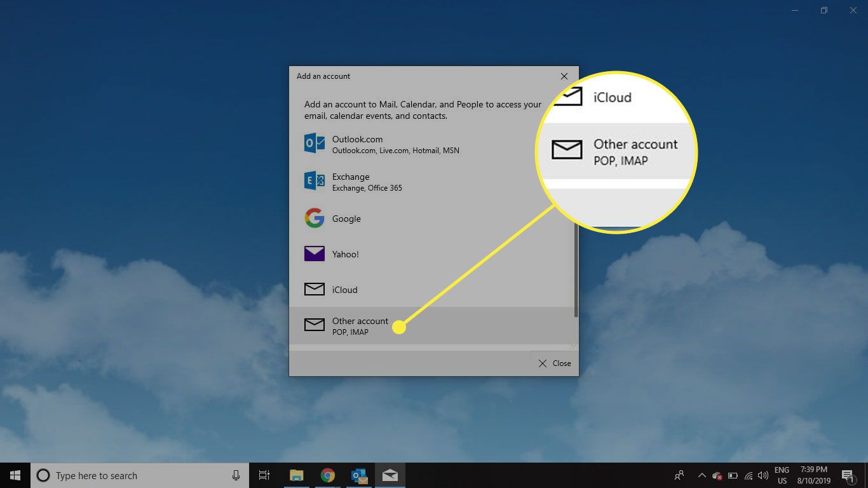Open the Wi-Fi network flyout
The height and width of the screenshot is (488, 868).
[x=749, y=475]
